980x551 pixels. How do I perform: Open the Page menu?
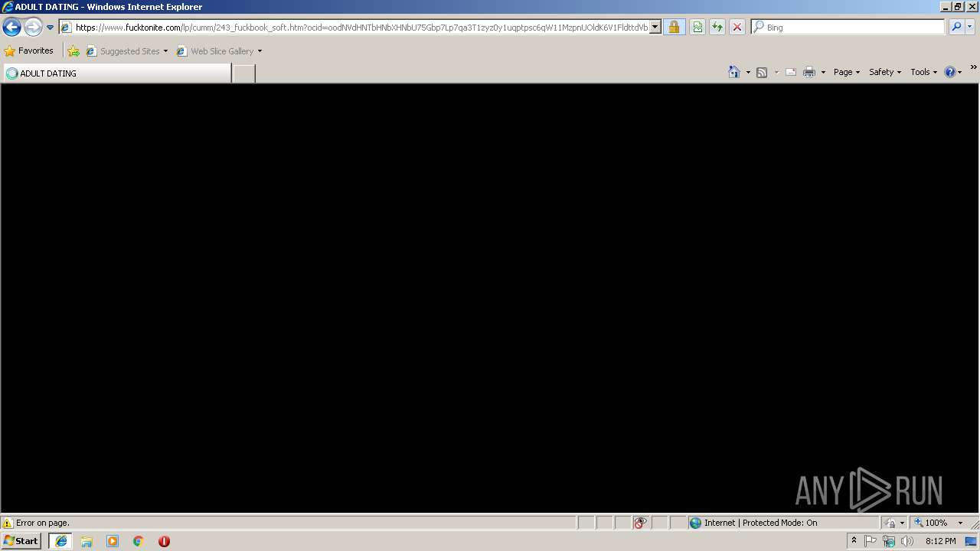847,72
